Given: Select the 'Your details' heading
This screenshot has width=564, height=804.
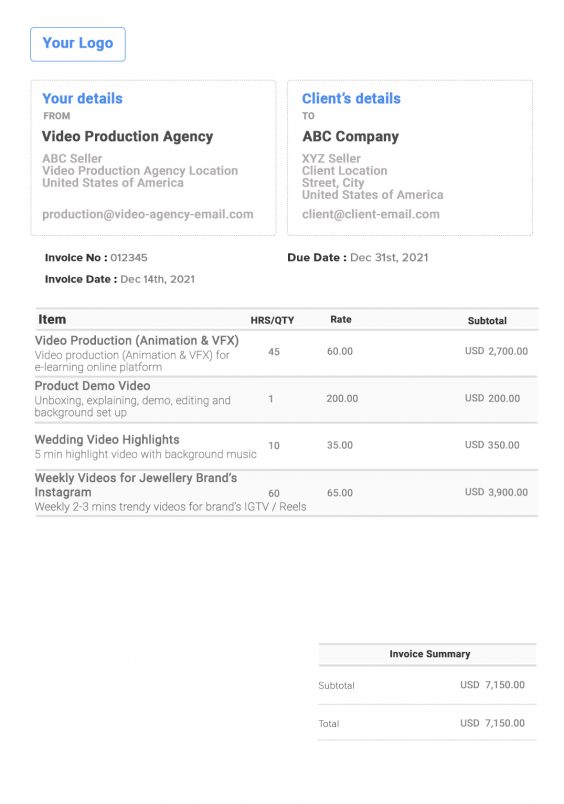Looking at the screenshot, I should tap(83, 98).
